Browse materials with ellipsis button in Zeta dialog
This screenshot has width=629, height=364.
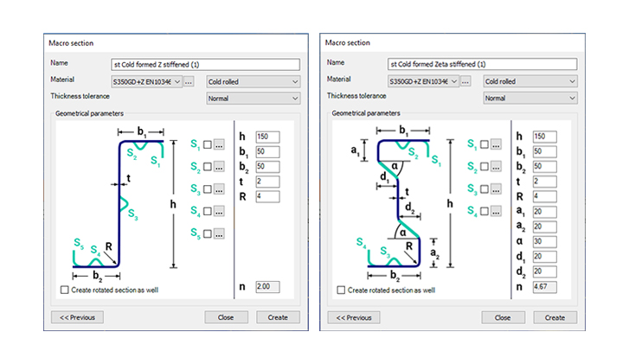(x=466, y=81)
